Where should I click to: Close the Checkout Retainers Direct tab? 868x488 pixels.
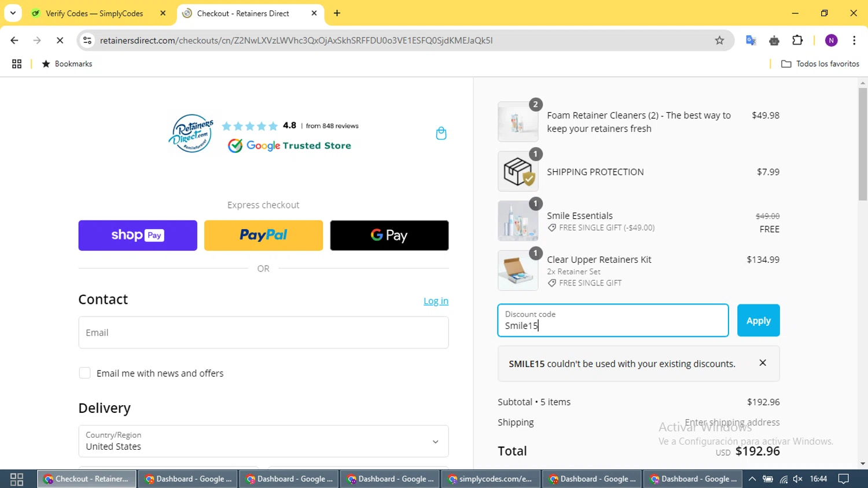(x=314, y=13)
